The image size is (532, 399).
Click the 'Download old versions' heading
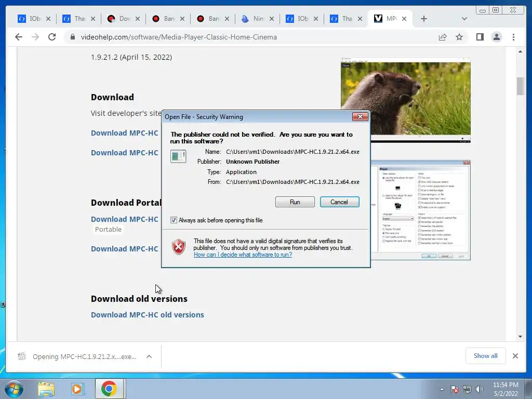click(x=139, y=299)
